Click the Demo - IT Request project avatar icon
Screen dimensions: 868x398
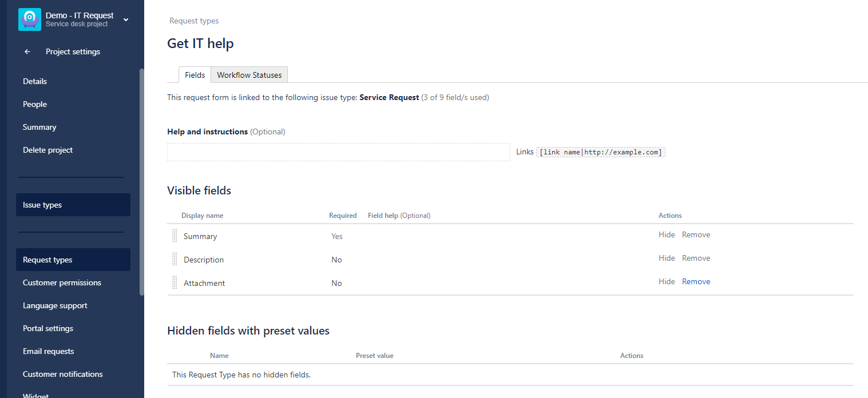point(29,19)
